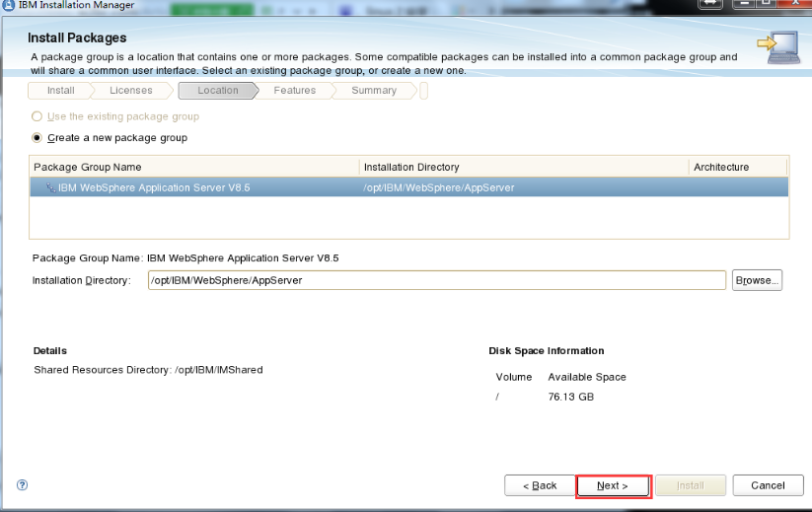Click the Next button
Viewport: 812px width, 512px height.
tap(613, 485)
